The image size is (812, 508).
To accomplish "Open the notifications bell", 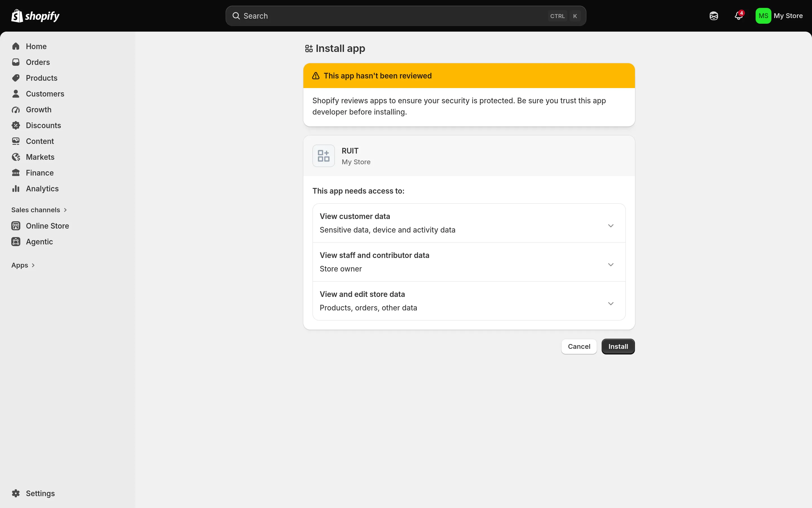I will tap(738, 16).
